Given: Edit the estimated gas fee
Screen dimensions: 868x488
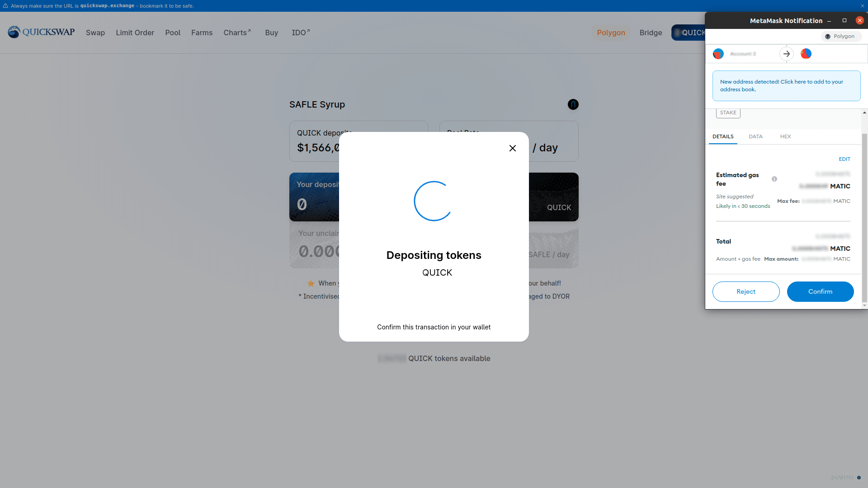Looking at the screenshot, I should point(844,159).
